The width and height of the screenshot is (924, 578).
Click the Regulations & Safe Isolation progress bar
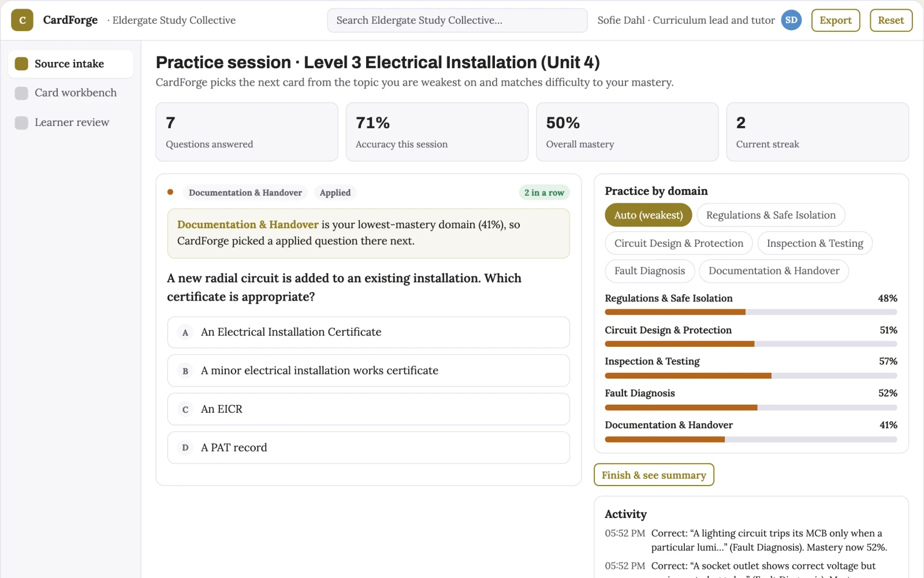point(751,312)
